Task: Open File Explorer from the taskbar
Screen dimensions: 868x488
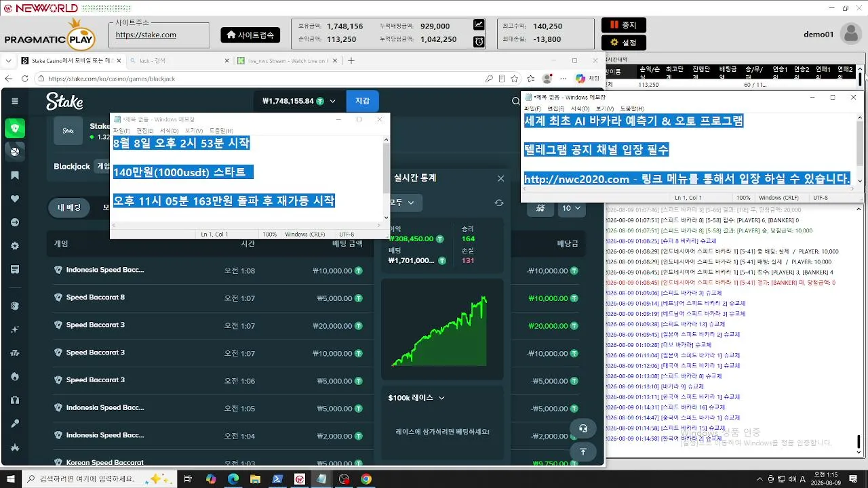Action: click(x=256, y=479)
